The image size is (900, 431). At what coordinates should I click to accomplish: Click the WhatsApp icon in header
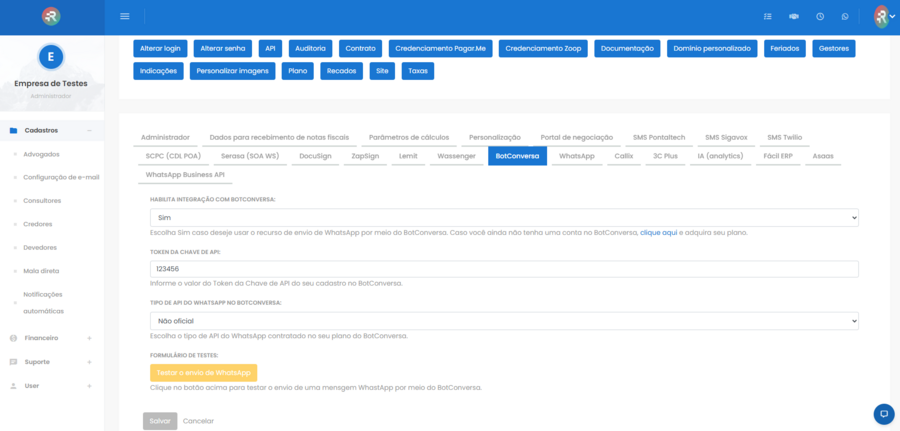coord(845,17)
